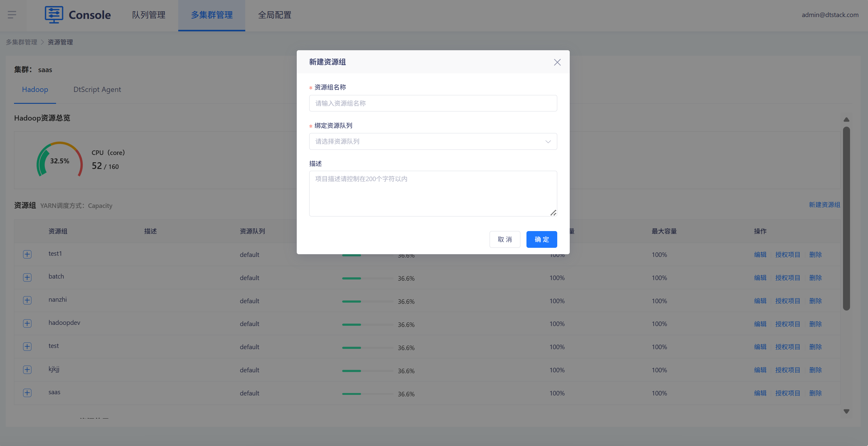This screenshot has width=868, height=446.
Task: Click 编辑 for the kjkjj row
Action: point(760,370)
